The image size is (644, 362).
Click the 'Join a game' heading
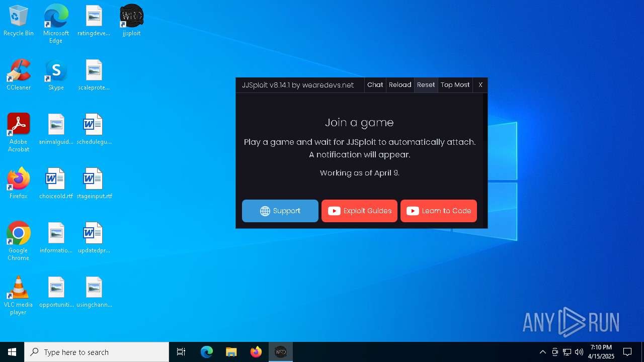click(x=359, y=123)
